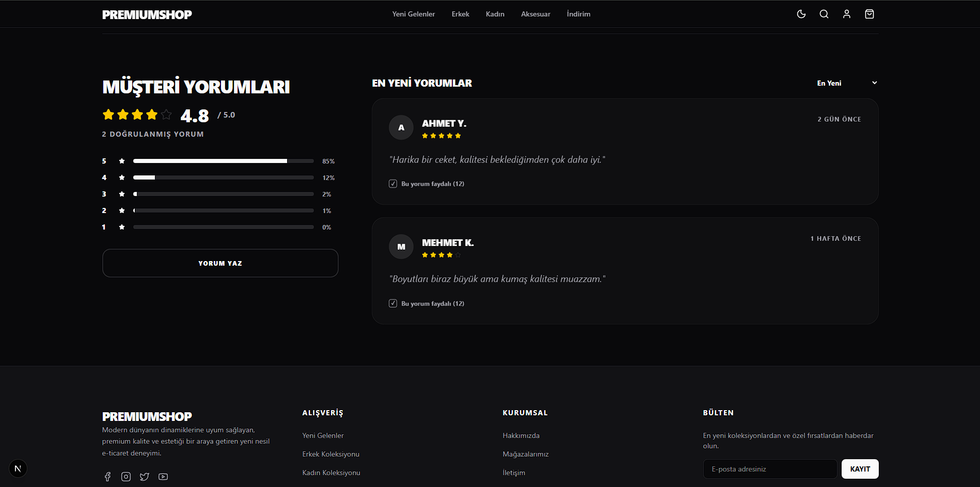Open the 'Aksesuar' navigation item

(x=535, y=14)
